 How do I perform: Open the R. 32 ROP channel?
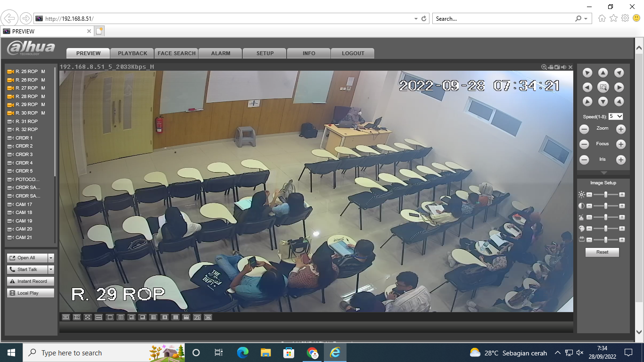pyautogui.click(x=26, y=130)
